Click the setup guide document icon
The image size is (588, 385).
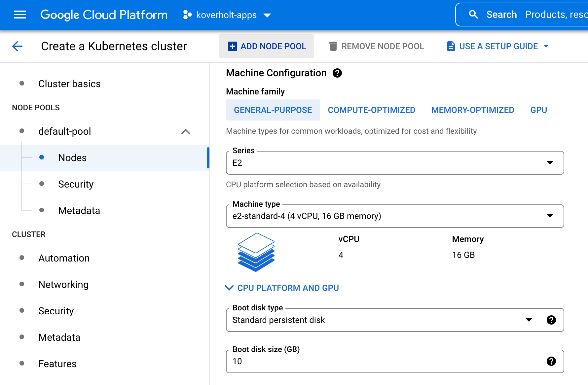(x=451, y=46)
